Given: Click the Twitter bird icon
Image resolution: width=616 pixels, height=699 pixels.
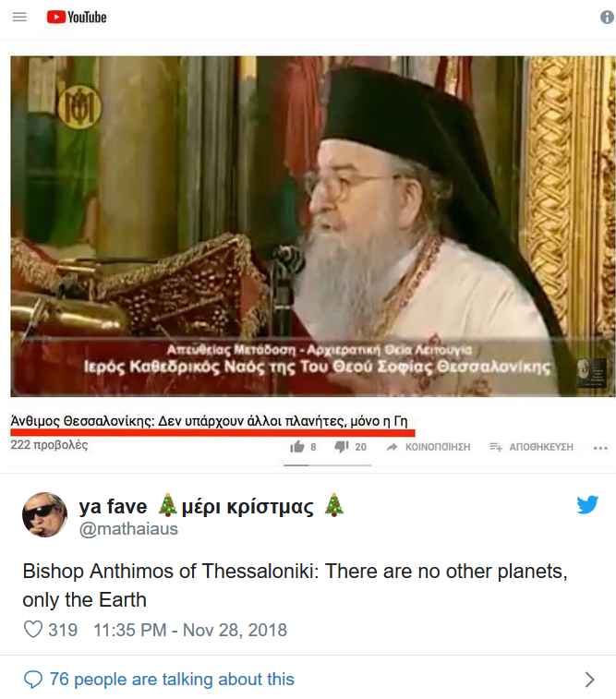Looking at the screenshot, I should (x=587, y=505).
